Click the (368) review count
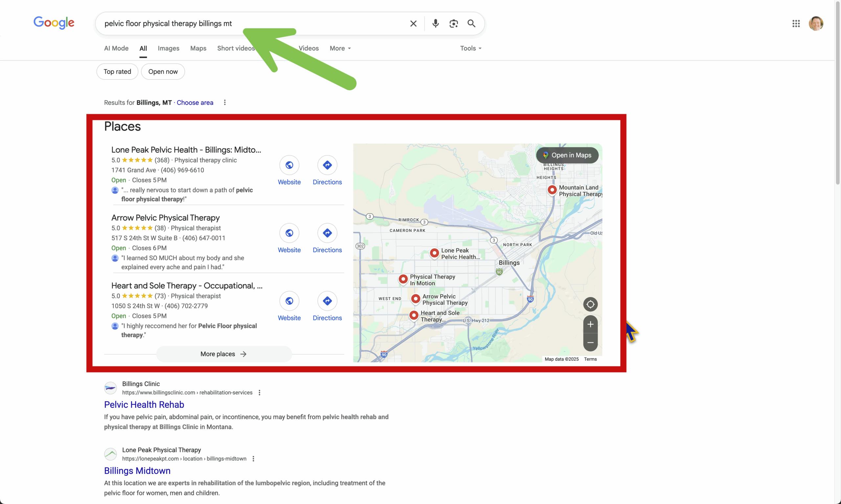The width and height of the screenshot is (841, 504). (162, 160)
